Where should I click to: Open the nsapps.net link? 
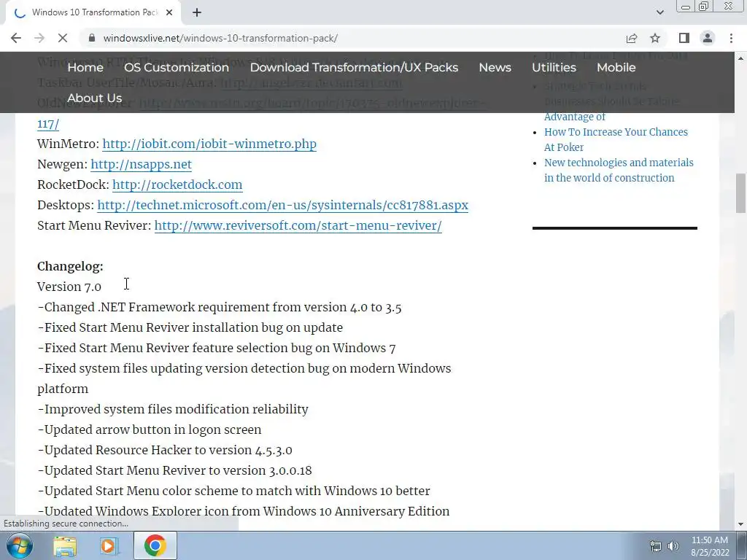pyautogui.click(x=141, y=164)
